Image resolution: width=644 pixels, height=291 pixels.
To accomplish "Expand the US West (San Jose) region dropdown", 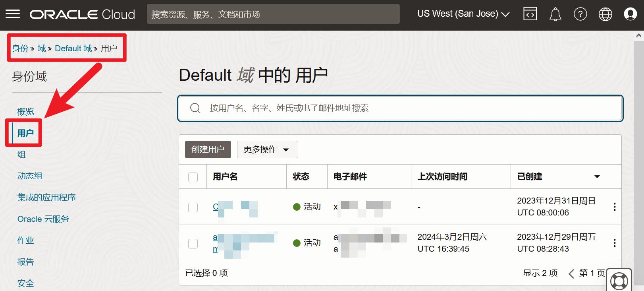I will coord(463,14).
